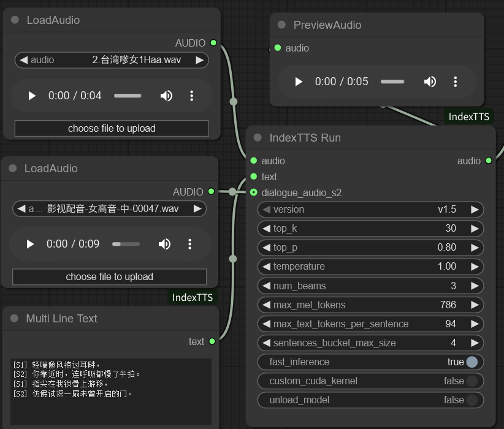This screenshot has height=429, width=504.
Task: Mute the volume on the 0:04 audio player
Action: [x=166, y=96]
